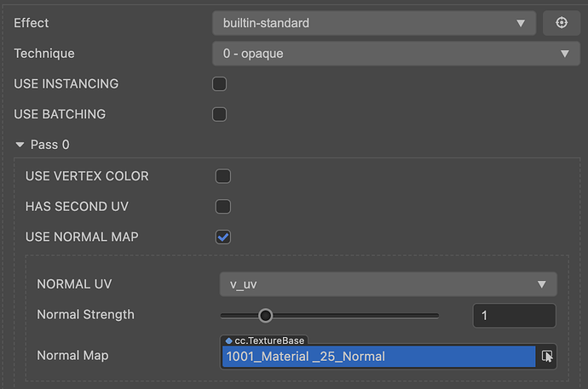Enable the USE INSTANCING checkbox
Viewport: 588px width, 389px height.
[219, 83]
